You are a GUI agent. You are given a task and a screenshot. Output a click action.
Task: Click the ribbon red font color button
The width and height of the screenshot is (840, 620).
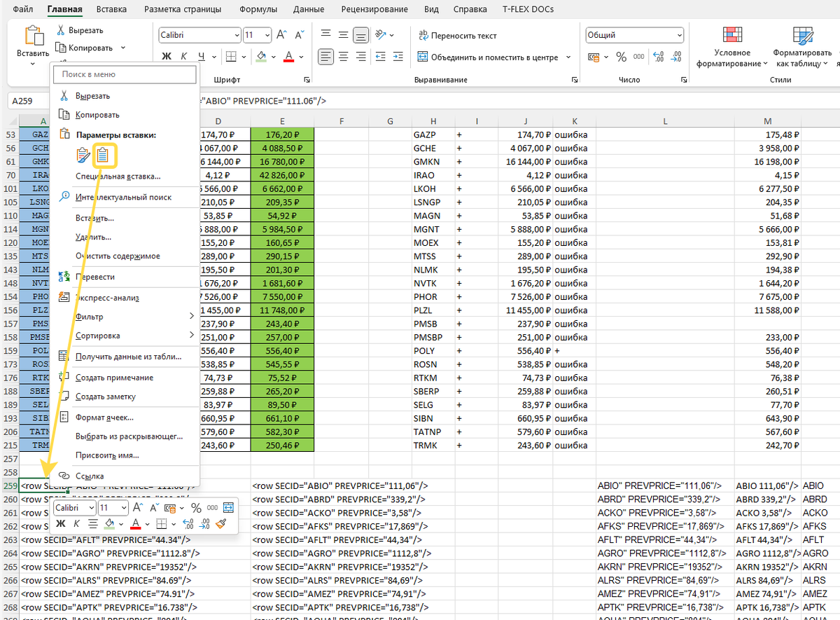tap(289, 56)
